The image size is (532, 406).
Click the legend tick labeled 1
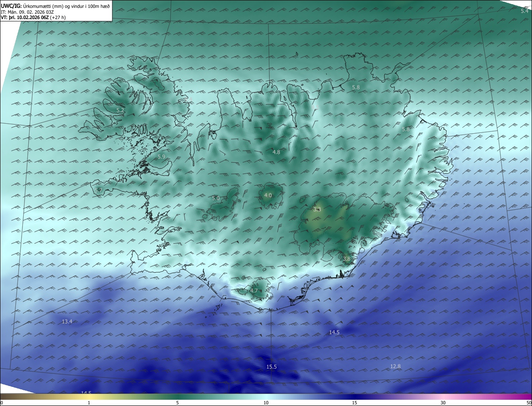[x=89, y=403]
